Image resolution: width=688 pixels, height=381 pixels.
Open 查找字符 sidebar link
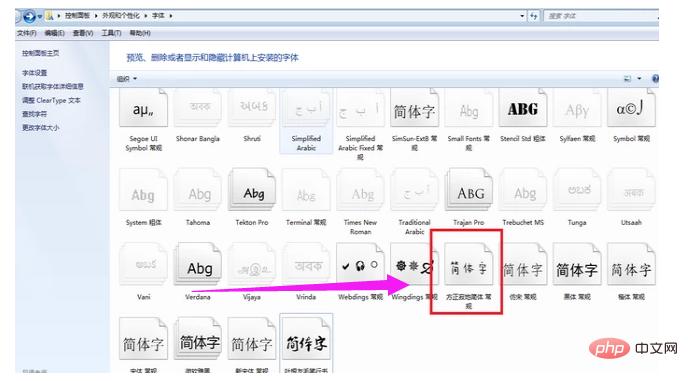35,114
